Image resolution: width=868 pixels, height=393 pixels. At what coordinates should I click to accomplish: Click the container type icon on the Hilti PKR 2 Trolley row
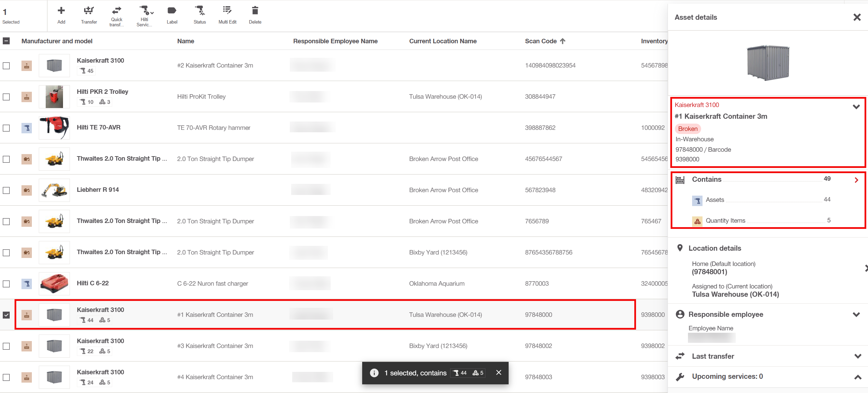(x=27, y=97)
